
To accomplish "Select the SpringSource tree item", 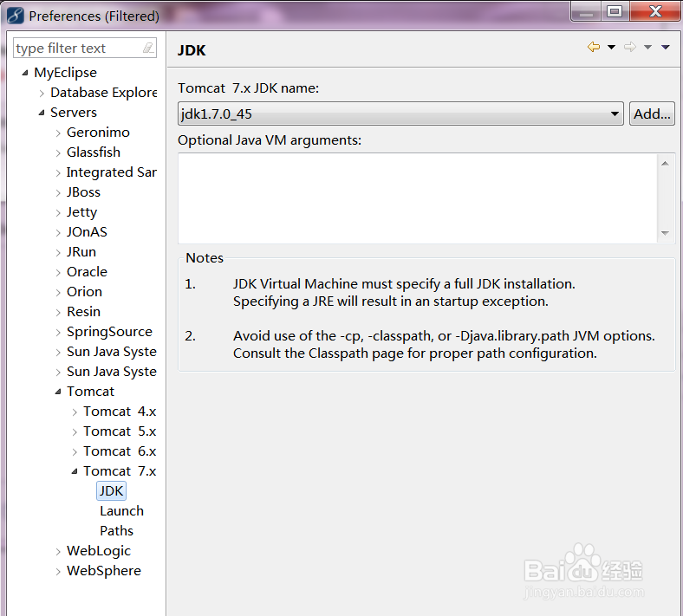I will pyautogui.click(x=109, y=332).
